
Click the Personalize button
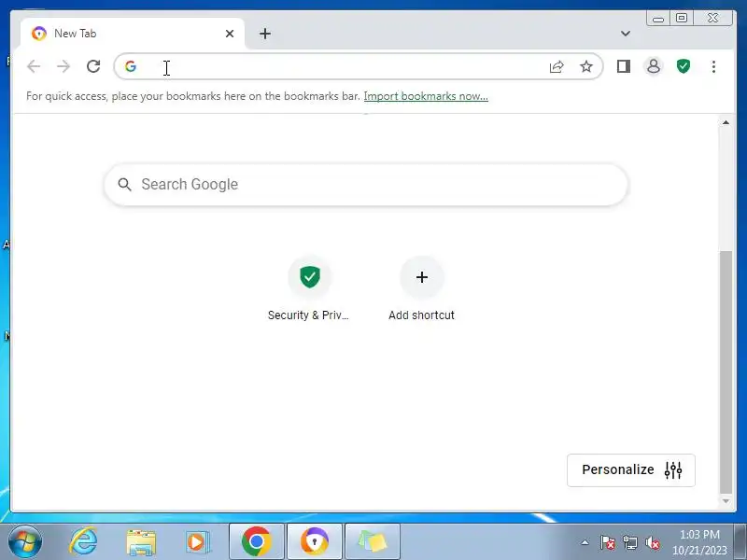(x=631, y=470)
